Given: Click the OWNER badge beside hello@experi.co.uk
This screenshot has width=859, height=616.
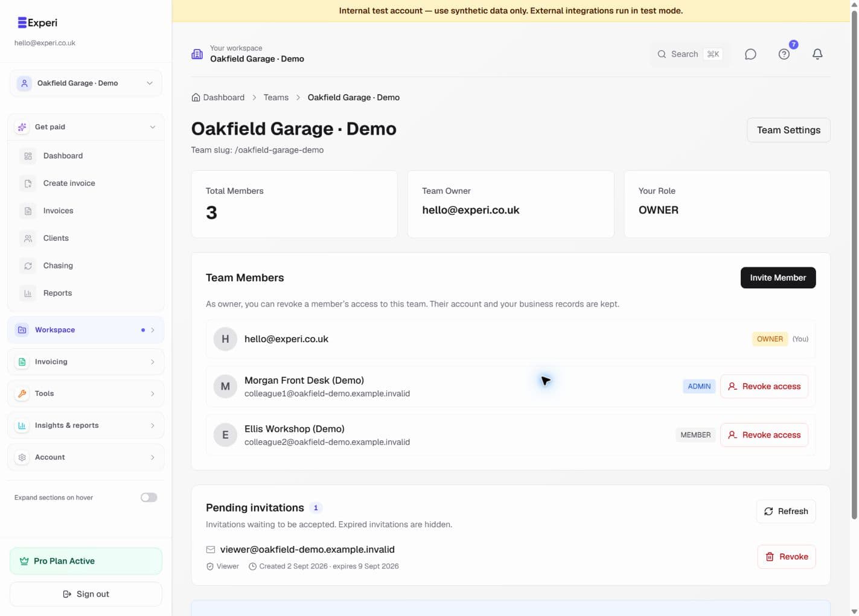Looking at the screenshot, I should pyautogui.click(x=770, y=339).
